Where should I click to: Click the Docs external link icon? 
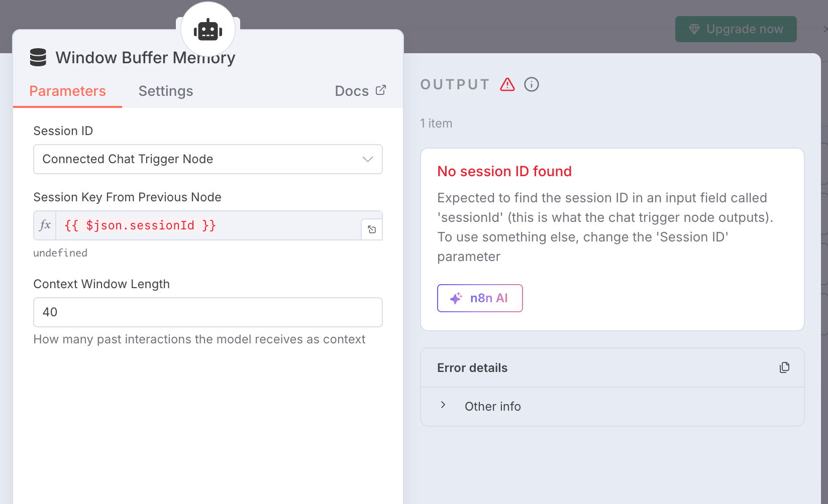pyautogui.click(x=381, y=90)
